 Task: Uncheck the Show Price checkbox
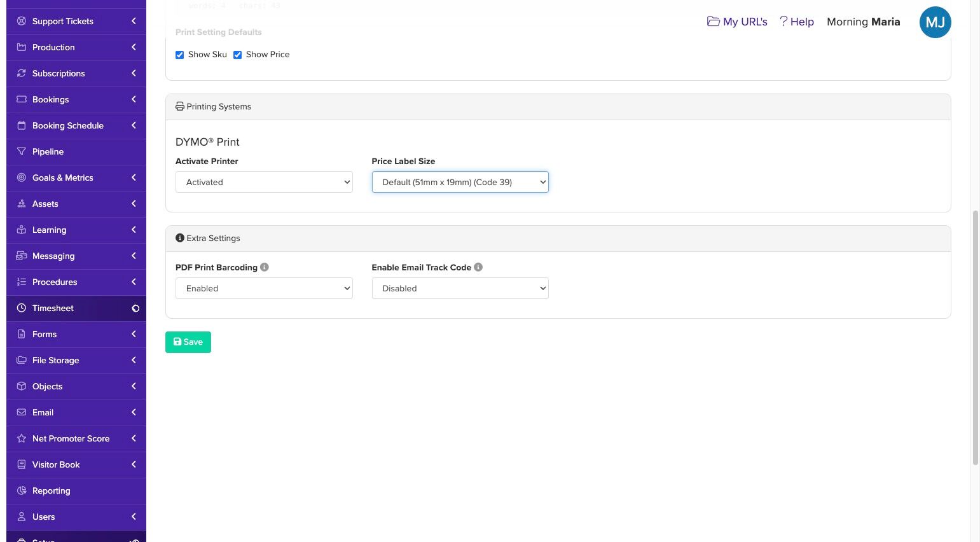tap(238, 55)
